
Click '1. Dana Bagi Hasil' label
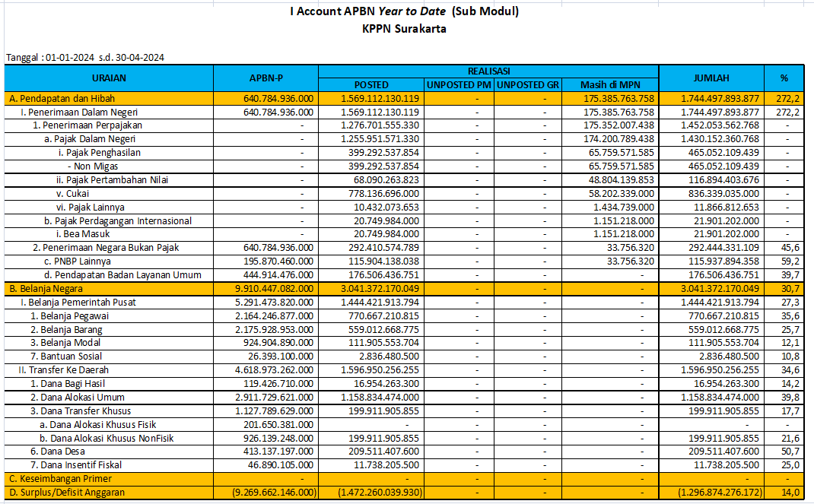pyautogui.click(x=68, y=384)
